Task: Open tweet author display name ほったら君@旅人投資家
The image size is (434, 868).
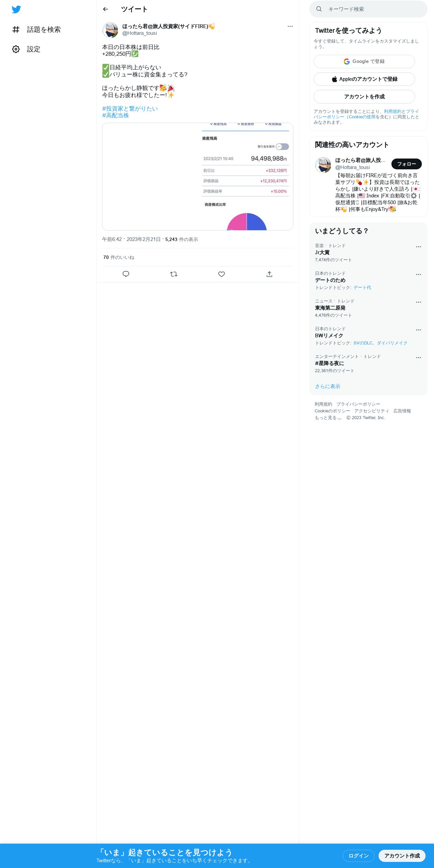Action: pos(168,26)
